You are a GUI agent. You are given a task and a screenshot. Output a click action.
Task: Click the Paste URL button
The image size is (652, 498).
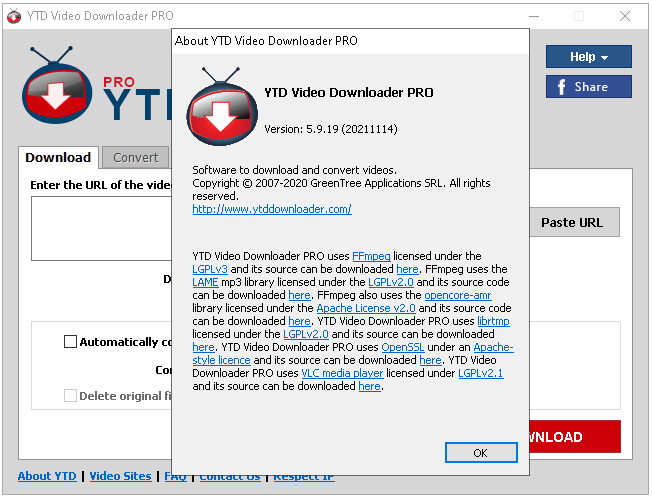(574, 222)
